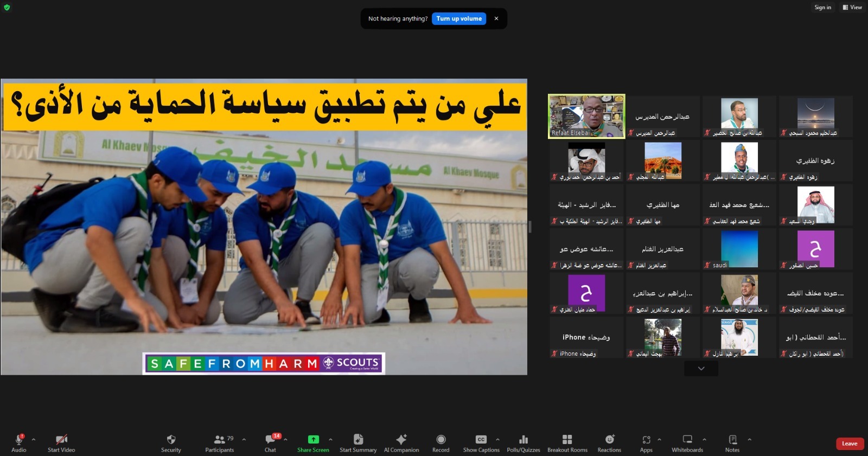Expand audio options arrow next to Audio
This screenshot has height=456, width=868.
point(34,439)
